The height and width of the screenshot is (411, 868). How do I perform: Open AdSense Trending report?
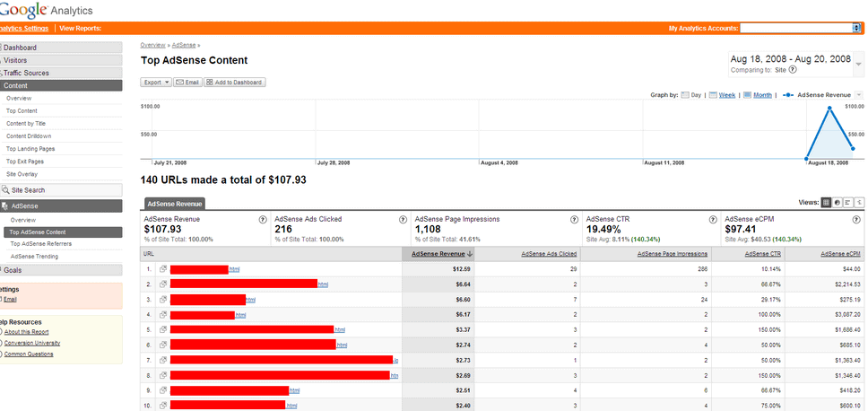click(34, 257)
